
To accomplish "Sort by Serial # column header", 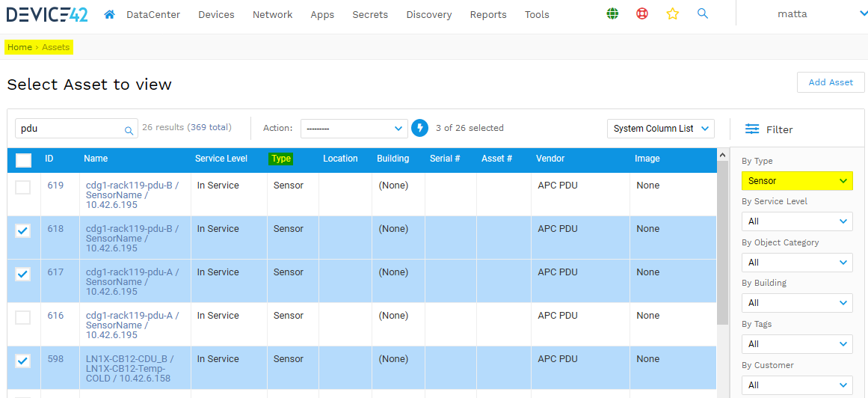I will click(x=445, y=159).
